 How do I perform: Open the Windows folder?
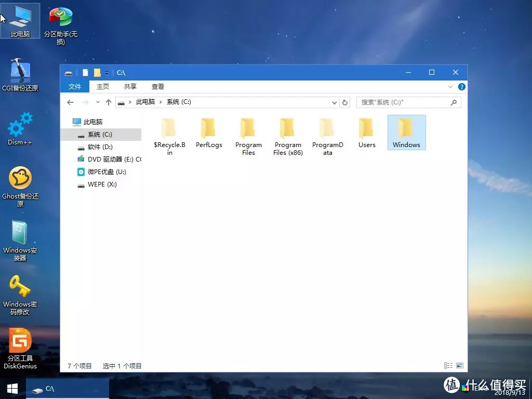tap(406, 132)
